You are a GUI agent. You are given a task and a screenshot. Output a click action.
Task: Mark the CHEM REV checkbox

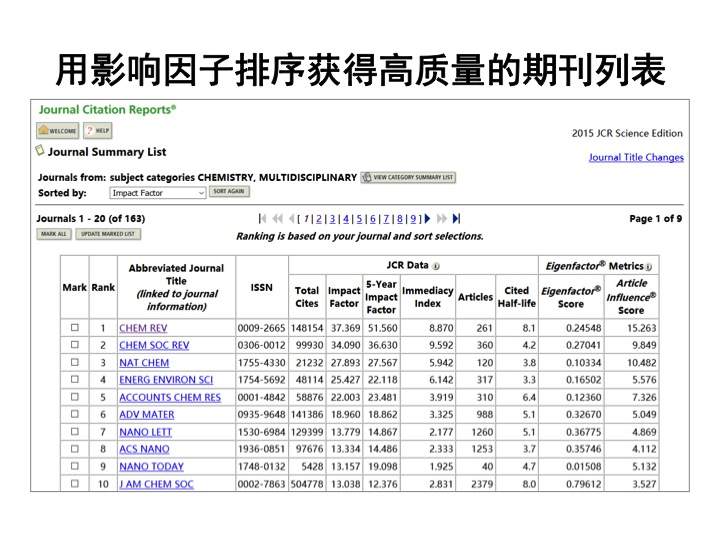[75, 327]
